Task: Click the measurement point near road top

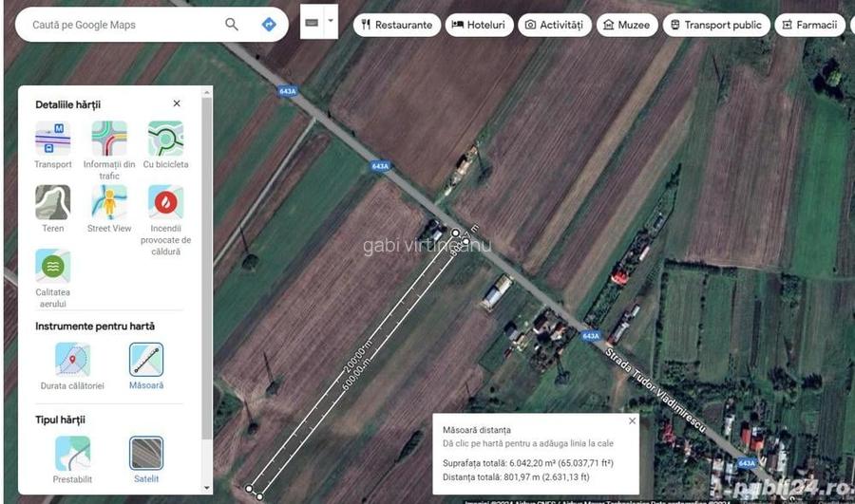Action: [455, 233]
